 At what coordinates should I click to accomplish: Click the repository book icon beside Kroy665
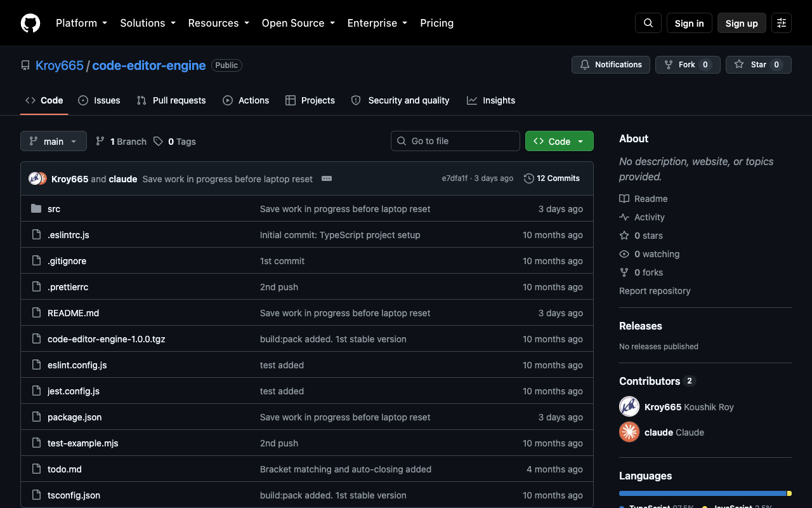tap(25, 65)
